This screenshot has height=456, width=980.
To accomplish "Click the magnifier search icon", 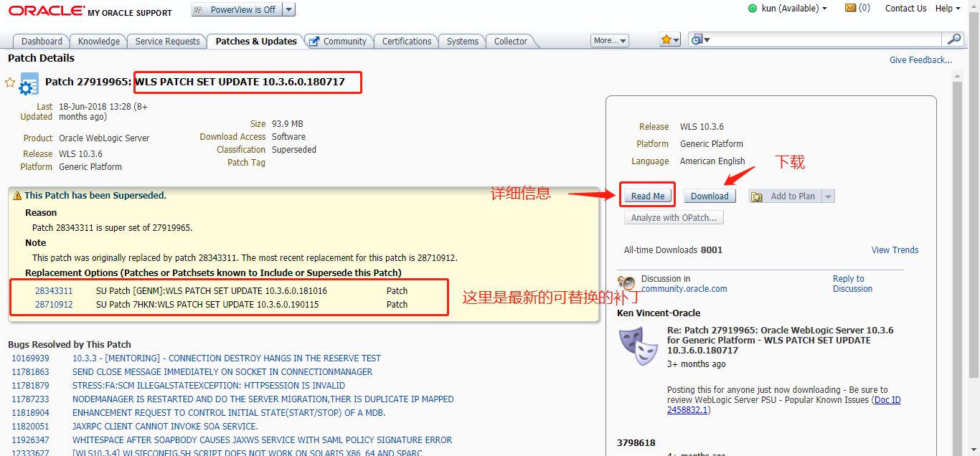I will (953, 39).
